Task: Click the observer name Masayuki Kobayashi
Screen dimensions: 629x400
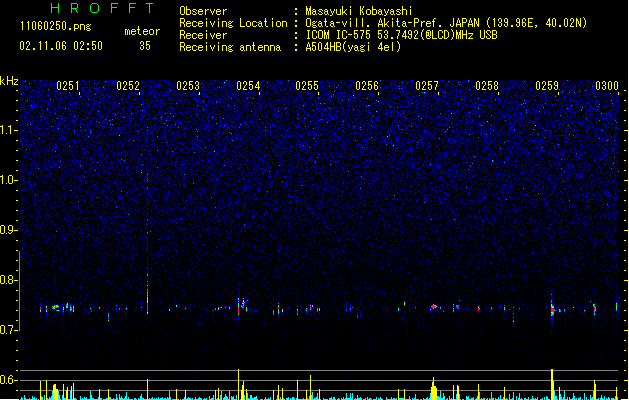Action: pyautogui.click(x=359, y=11)
